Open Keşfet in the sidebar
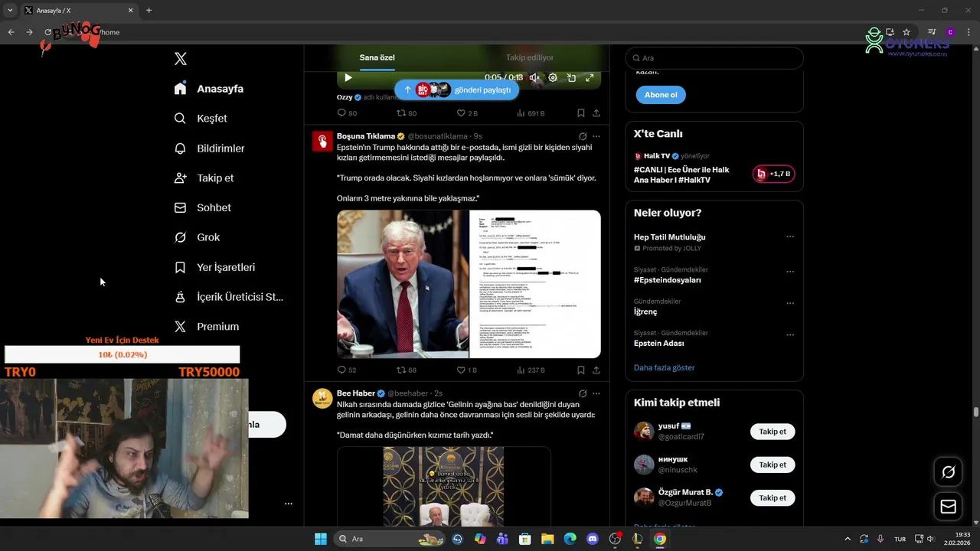Viewport: 980px width, 551px height. [201, 119]
